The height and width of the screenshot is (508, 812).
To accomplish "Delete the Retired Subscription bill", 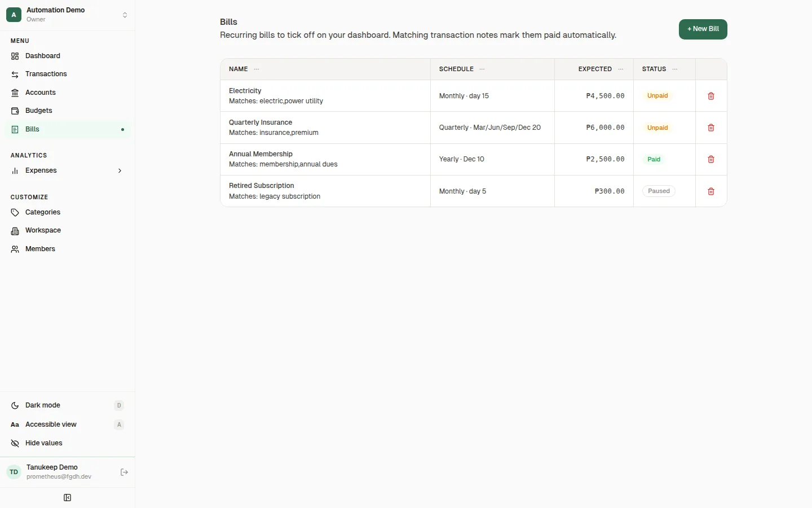I will 711,191.
